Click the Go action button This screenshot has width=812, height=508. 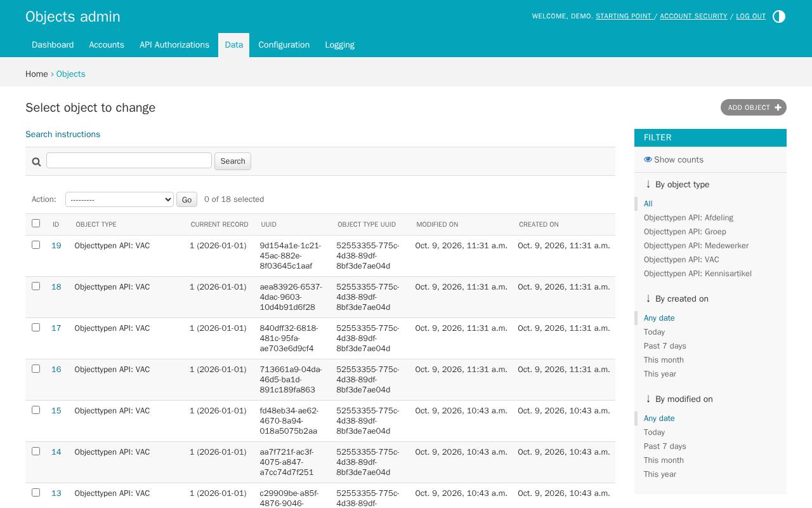187,200
